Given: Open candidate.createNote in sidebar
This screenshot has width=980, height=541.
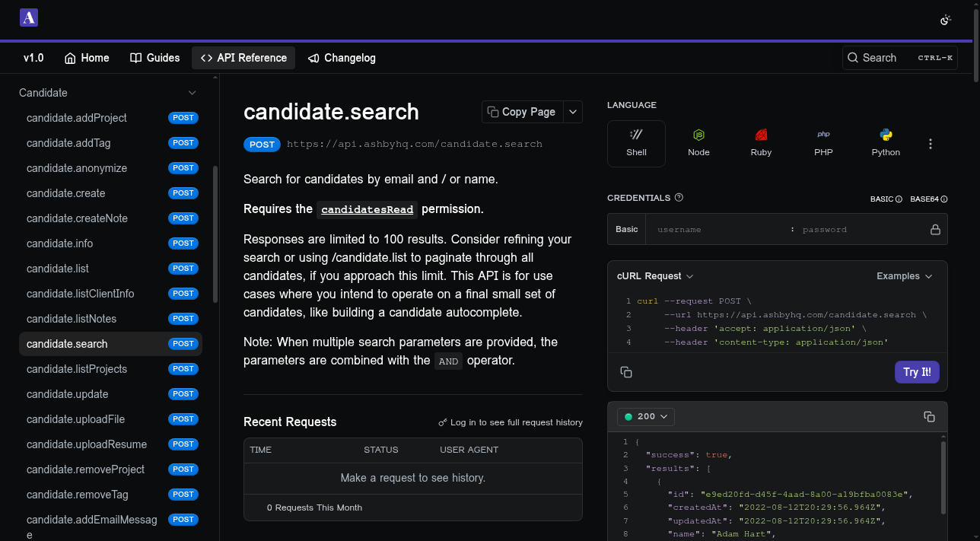Looking at the screenshot, I should tap(110, 218).
